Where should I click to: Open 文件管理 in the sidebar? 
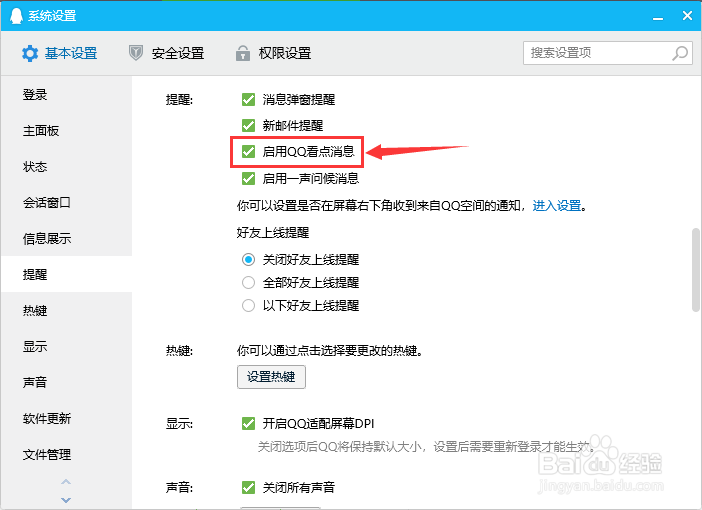[66, 454]
